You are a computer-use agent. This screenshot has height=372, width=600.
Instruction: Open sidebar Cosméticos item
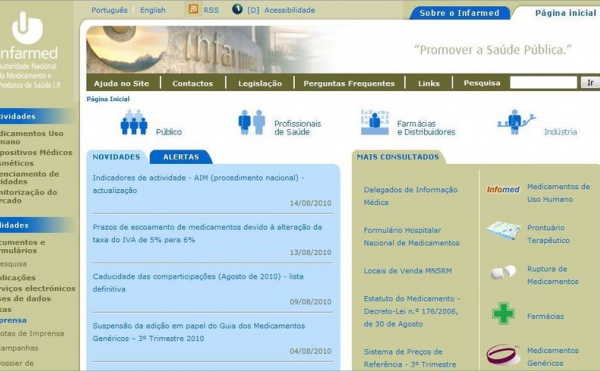(x=17, y=163)
